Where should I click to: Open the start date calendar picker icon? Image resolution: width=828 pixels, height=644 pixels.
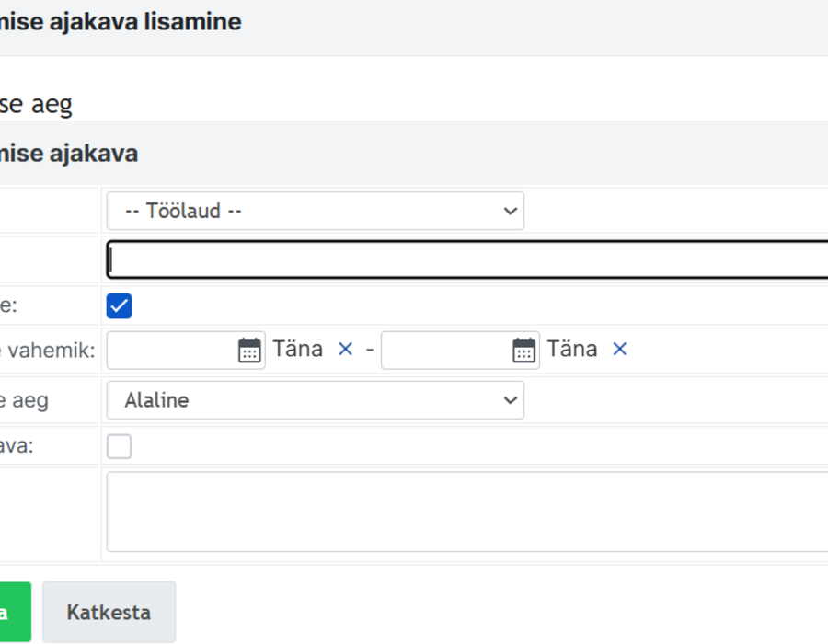(x=249, y=350)
